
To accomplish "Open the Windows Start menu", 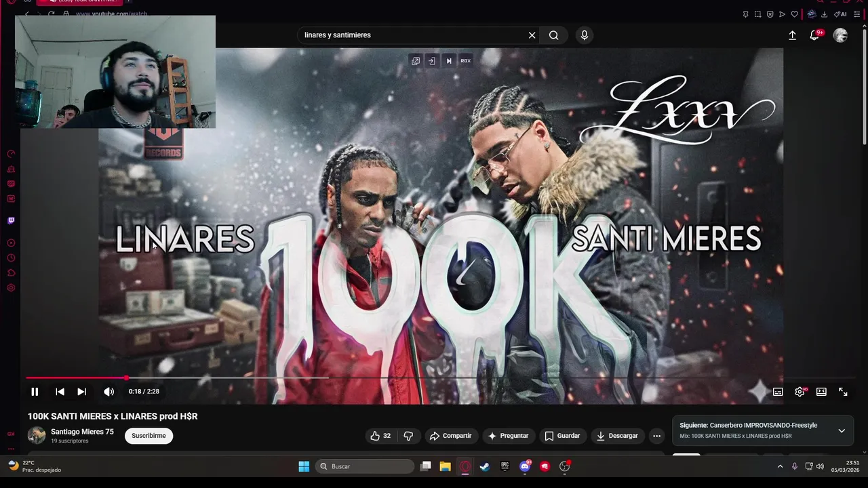I will [x=304, y=466].
